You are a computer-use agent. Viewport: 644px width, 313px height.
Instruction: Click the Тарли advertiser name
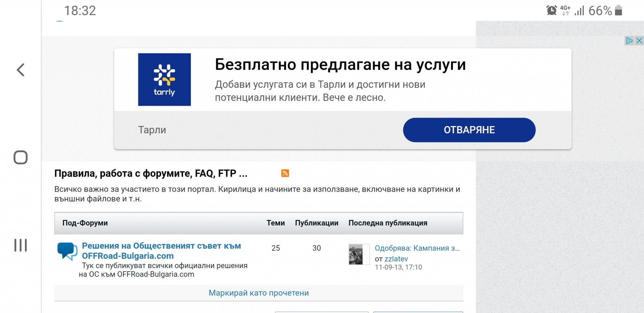[x=152, y=130]
